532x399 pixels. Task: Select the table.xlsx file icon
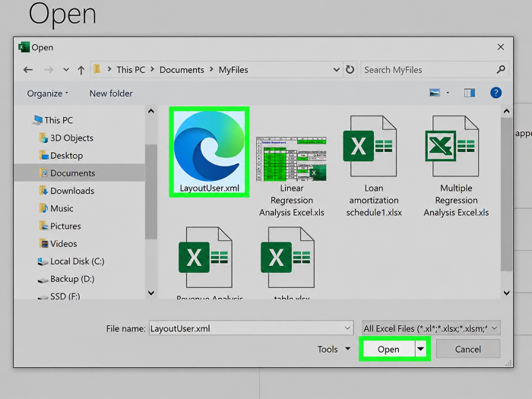(288, 257)
